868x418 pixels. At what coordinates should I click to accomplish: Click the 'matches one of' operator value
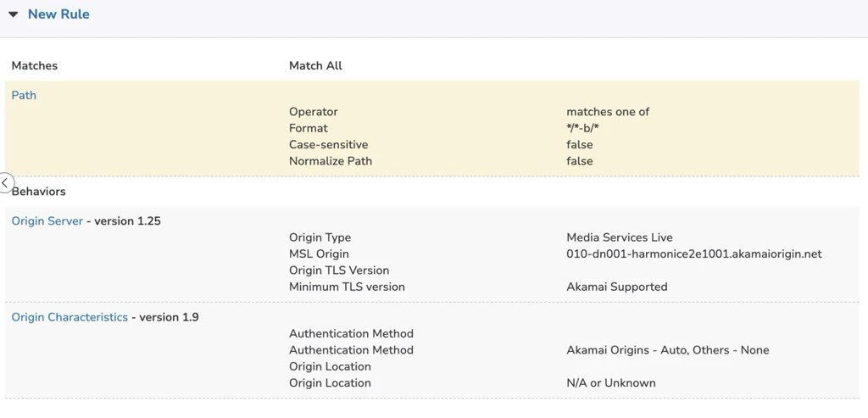tap(608, 112)
